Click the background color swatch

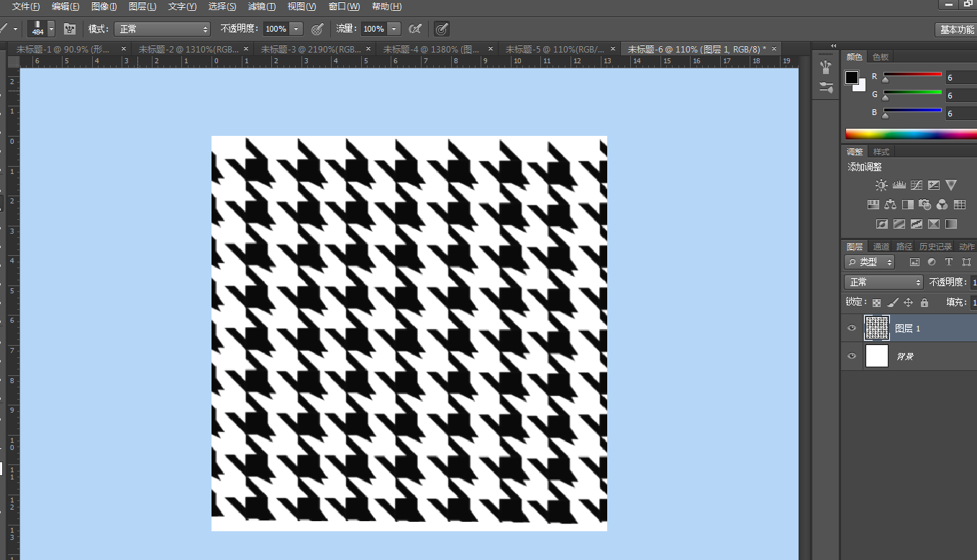coord(861,87)
